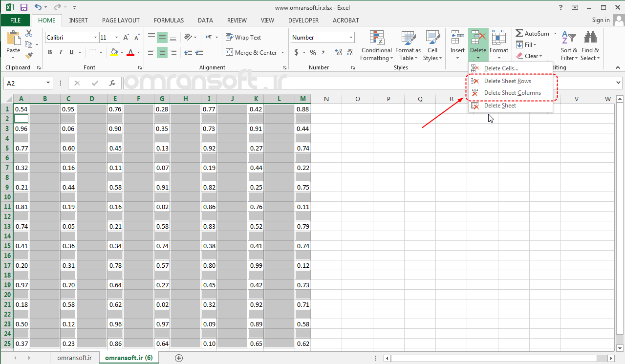The image size is (625, 364).
Task: Click the Cut scissors icon
Action: (x=29, y=33)
